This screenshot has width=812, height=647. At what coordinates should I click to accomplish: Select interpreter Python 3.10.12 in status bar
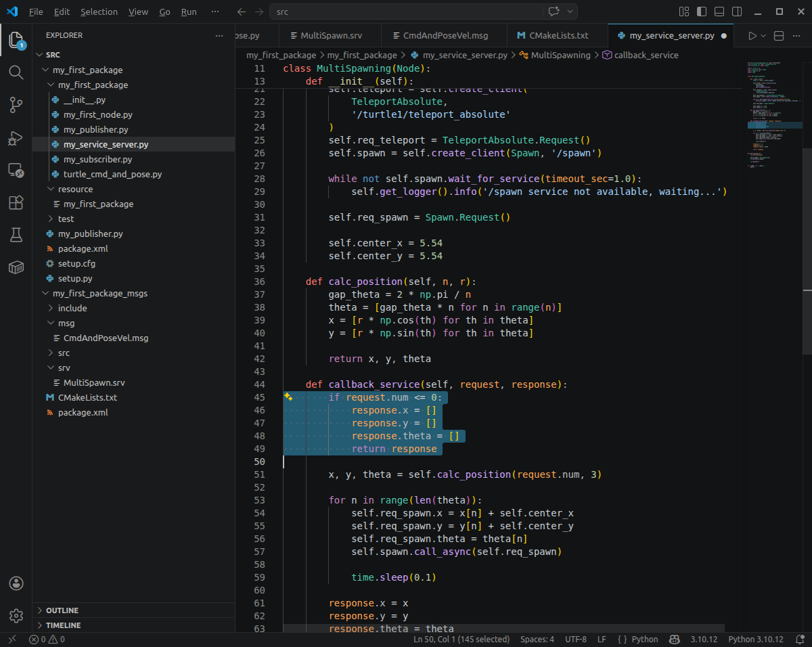tap(756, 640)
